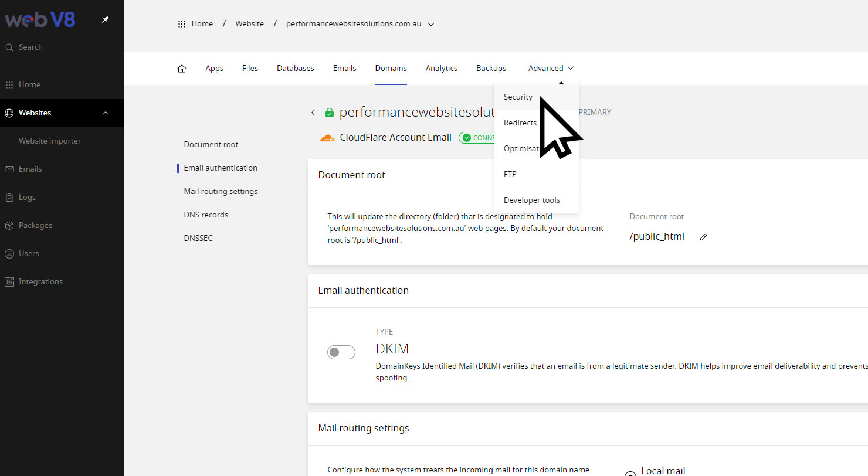Open the Analytics tab
Image resolution: width=868 pixels, height=476 pixels.
pos(441,68)
